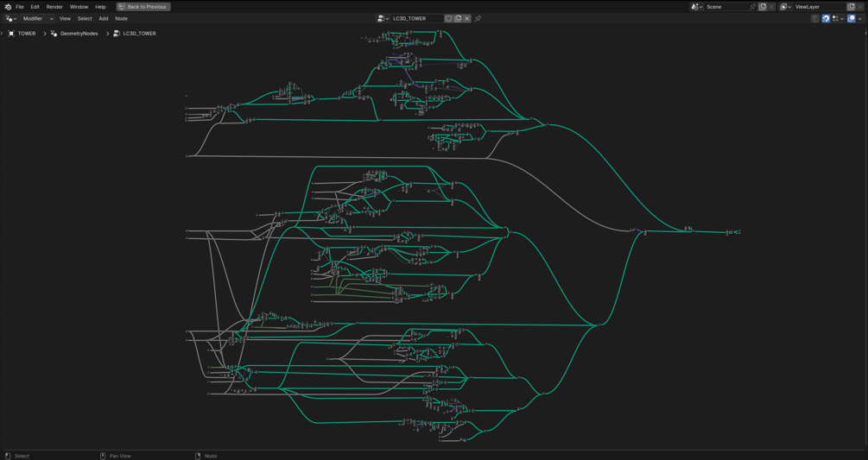
Task: Click the node group icon before LC3D_TOWER breadcrumb
Action: 117,34
